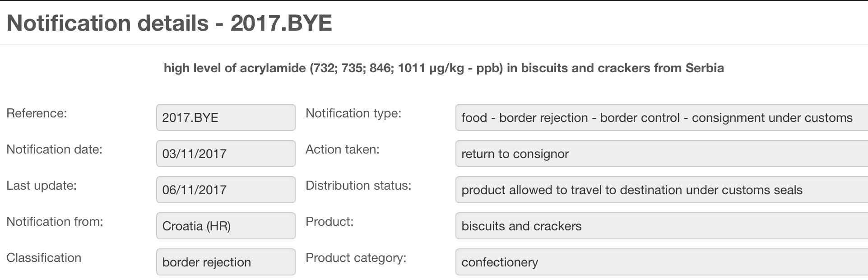Focus the Notification from field Croatia (HR)
Screen dimensions: 868x280
[x=226, y=226]
